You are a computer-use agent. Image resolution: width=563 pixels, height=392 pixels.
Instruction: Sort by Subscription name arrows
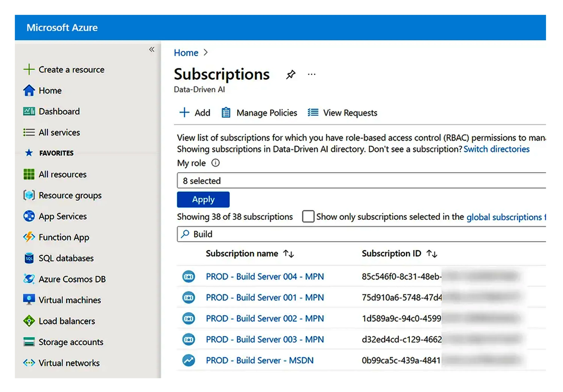[x=289, y=254]
